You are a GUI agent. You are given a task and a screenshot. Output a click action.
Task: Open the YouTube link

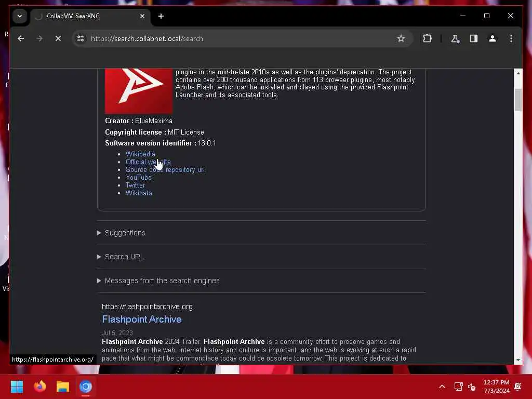coord(138,178)
